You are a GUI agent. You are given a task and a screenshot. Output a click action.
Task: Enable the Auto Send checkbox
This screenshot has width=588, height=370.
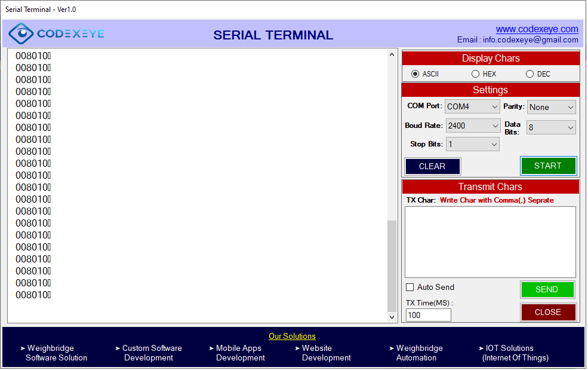410,288
